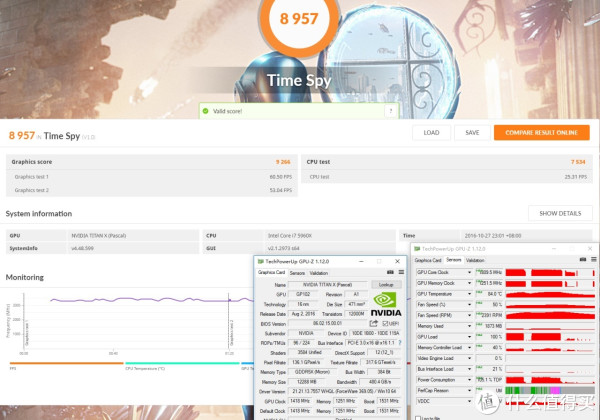Screen dimensions: 600x420
Task: Click the 8 957 score circle at top
Action: [x=299, y=19]
